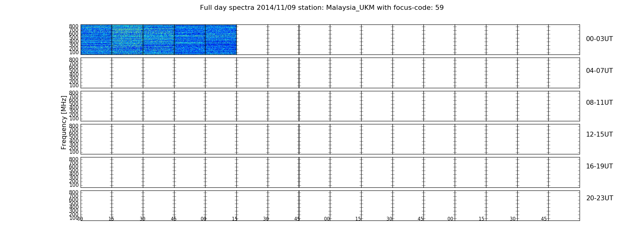The height and width of the screenshot is (245, 644).
Task: Click the plot title mentioning Malaysia_UKM
Action: coord(322,8)
